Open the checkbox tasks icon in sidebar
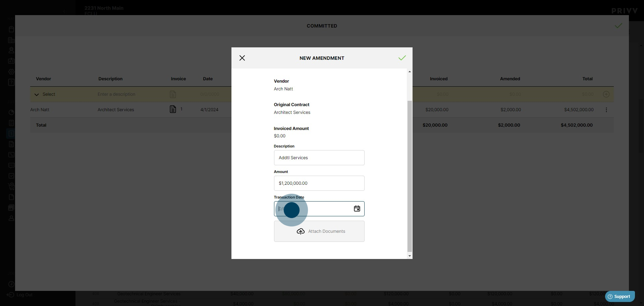Screen dimensions: 644x306 pyautogui.click(x=11, y=176)
